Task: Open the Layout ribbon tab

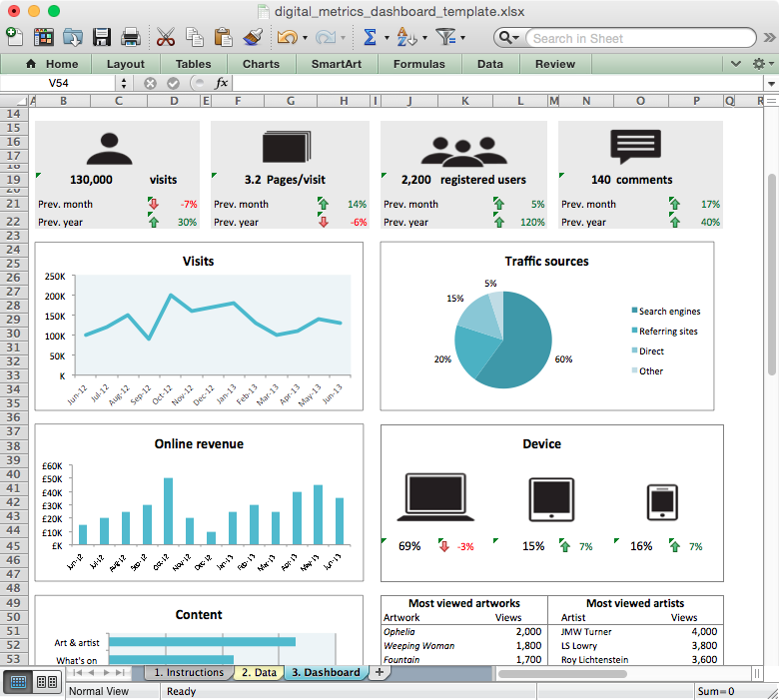Action: click(125, 64)
